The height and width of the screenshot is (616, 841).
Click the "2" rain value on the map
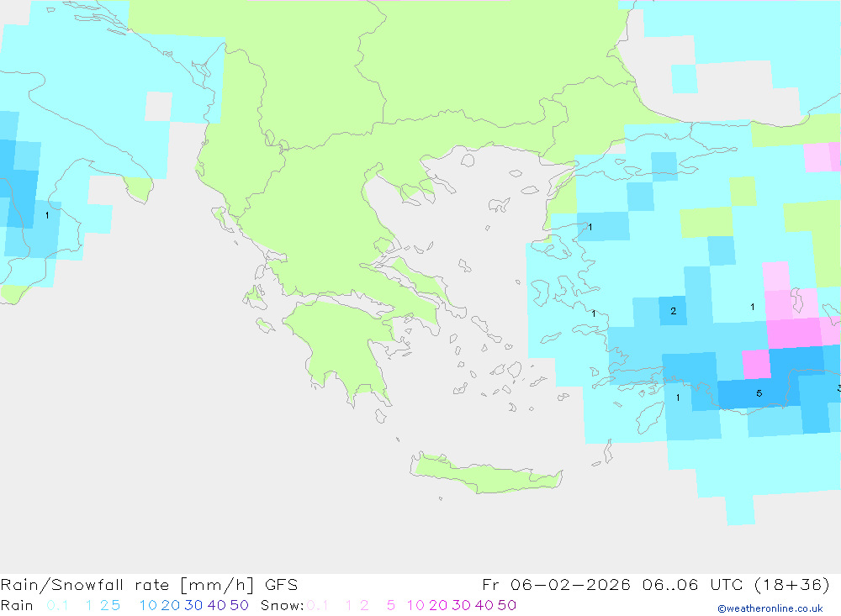[x=673, y=311]
